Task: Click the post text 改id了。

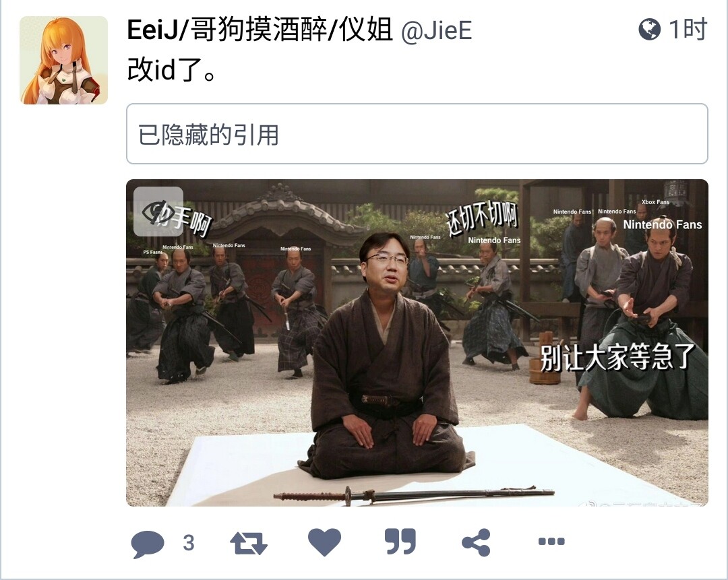Action: pyautogui.click(x=171, y=70)
